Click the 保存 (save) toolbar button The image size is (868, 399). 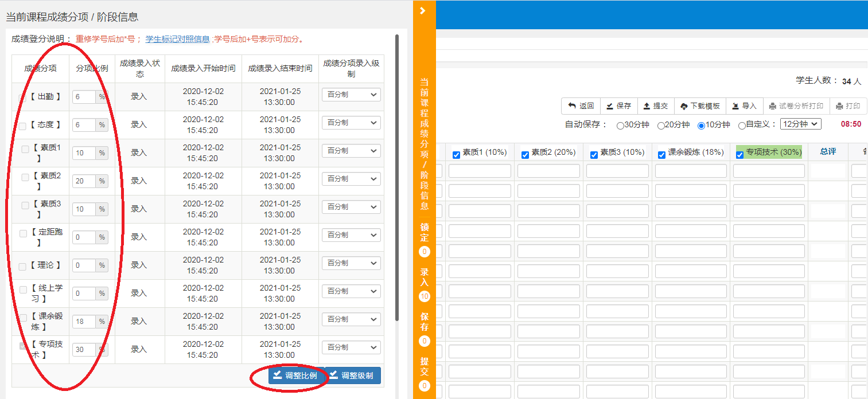coord(618,106)
